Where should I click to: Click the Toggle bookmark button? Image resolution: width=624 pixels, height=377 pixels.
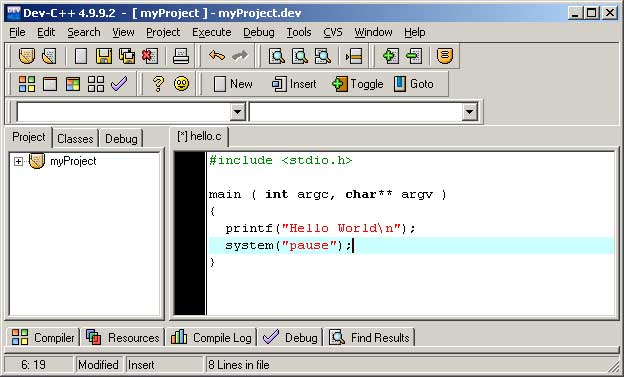point(357,84)
